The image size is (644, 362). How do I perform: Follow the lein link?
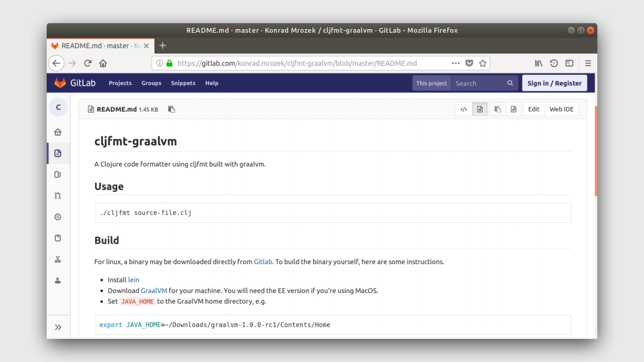134,280
